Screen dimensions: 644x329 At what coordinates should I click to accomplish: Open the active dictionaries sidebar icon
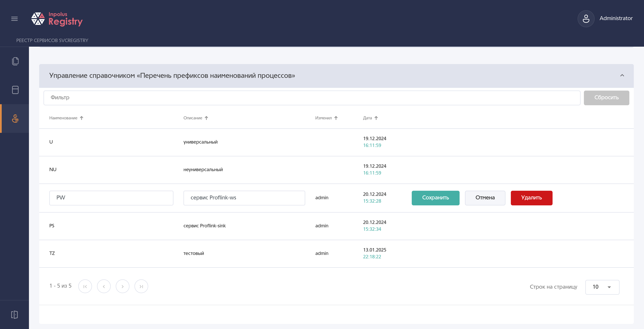pos(15,119)
